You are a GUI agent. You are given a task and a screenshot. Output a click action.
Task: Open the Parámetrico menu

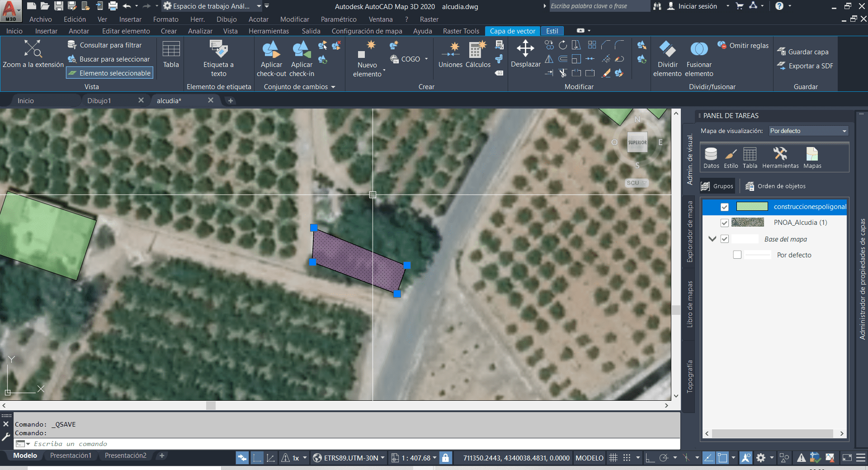(339, 19)
